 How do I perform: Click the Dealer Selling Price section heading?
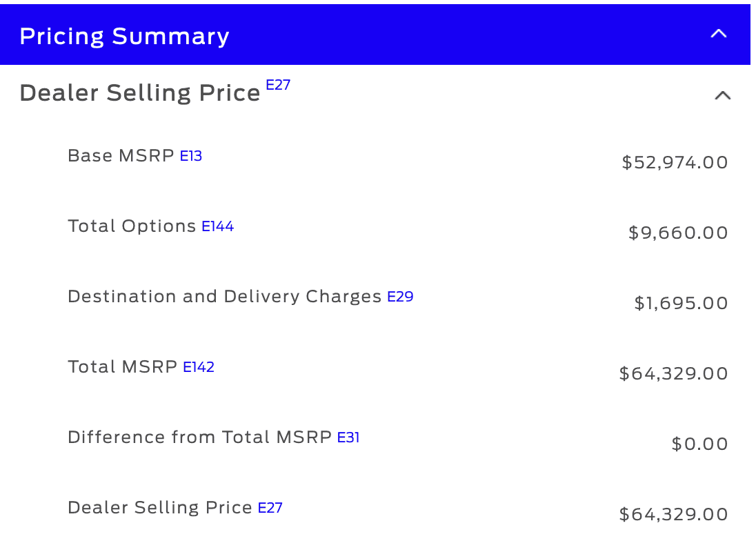pos(140,93)
